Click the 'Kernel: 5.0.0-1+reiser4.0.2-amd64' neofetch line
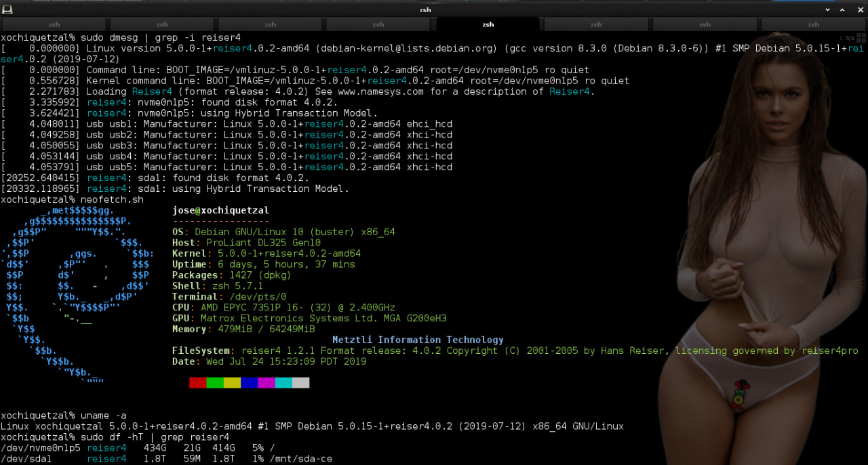The image size is (868, 465). [267, 254]
